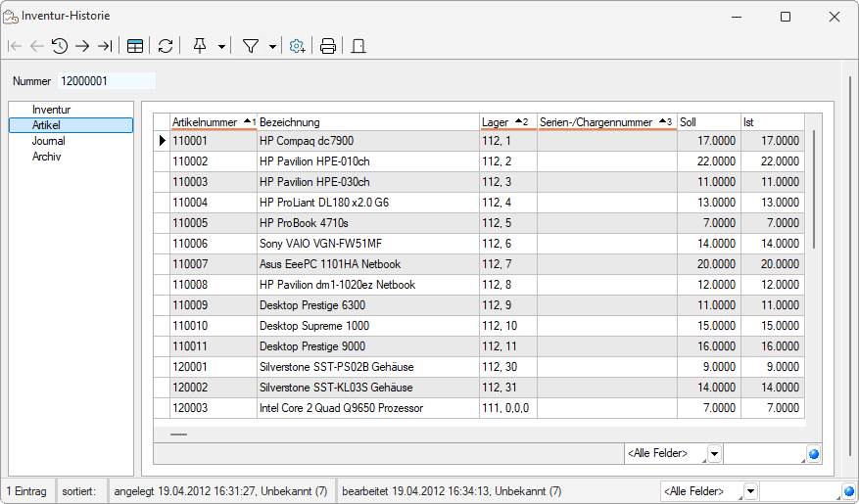859x504 pixels.
Task: Print the inventory history
Action: click(327, 46)
